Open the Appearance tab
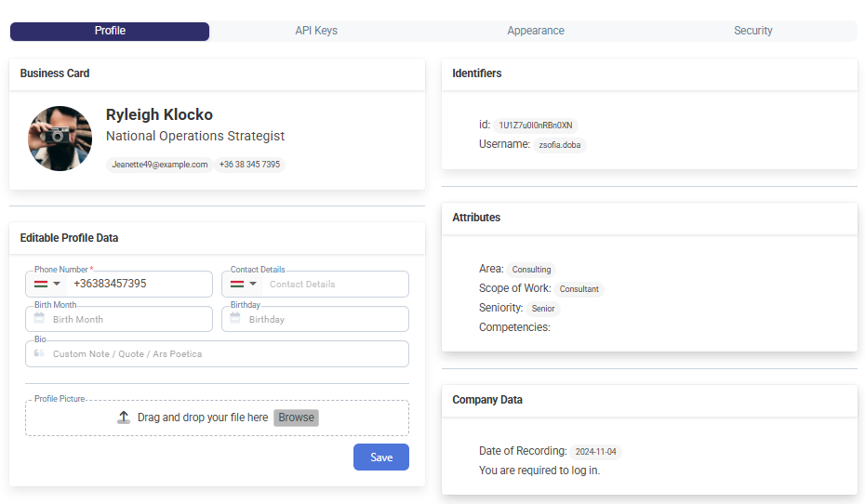This screenshot has width=865, height=504. tap(536, 31)
